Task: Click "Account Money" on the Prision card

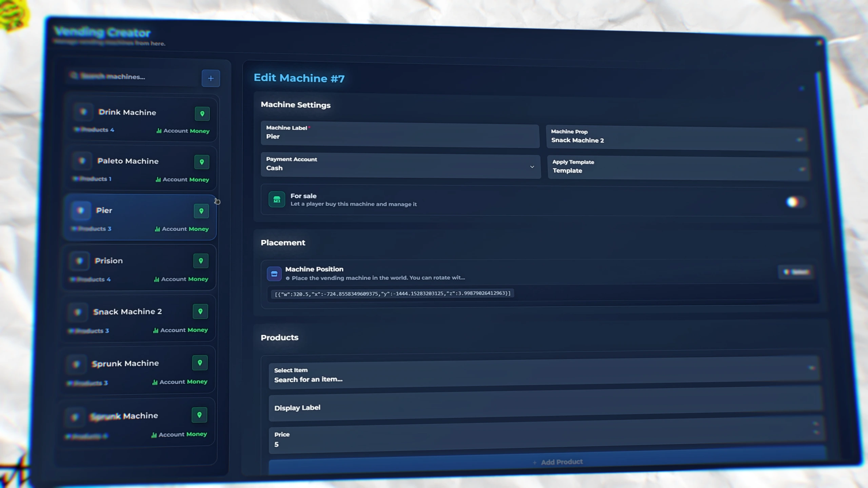Action: pos(184,279)
